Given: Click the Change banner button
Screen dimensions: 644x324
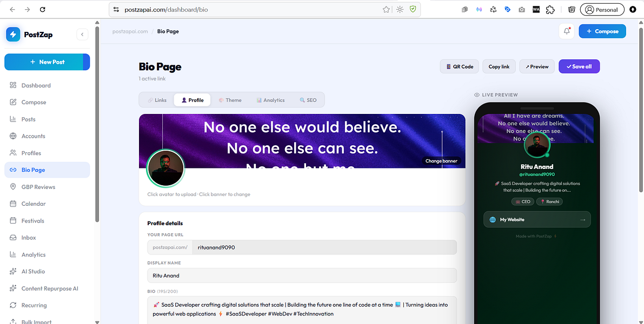Looking at the screenshot, I should 442,161.
